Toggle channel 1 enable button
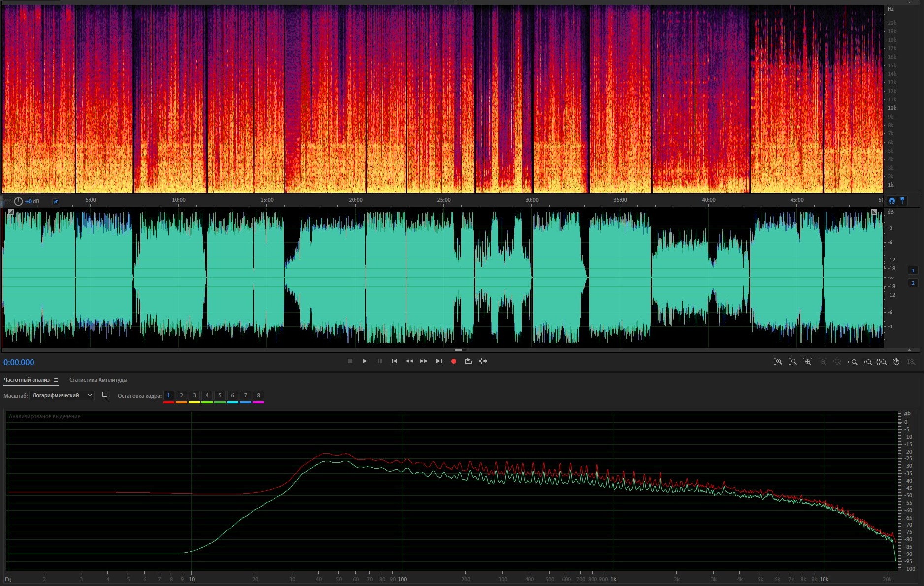Viewport: 924px width, 586px height. (x=913, y=270)
